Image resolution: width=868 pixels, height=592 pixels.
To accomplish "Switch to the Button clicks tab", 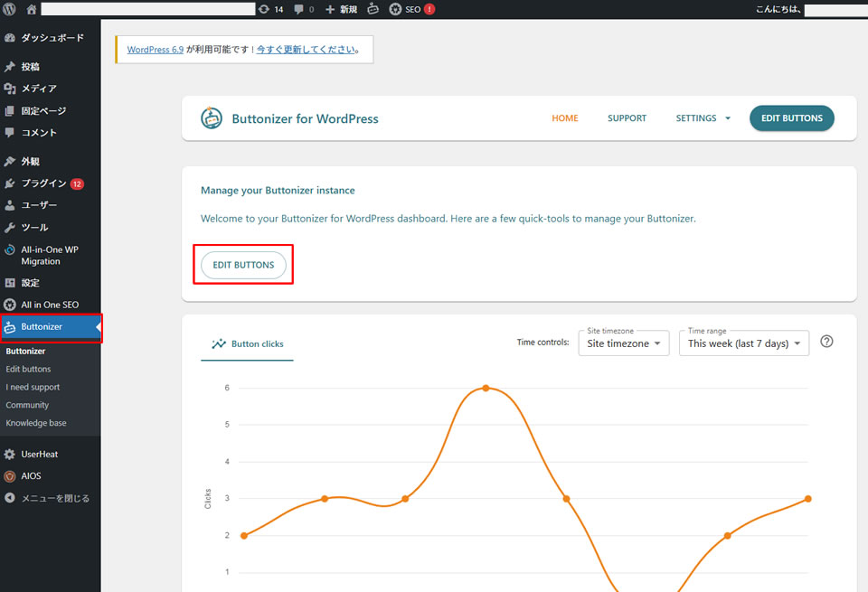I will 248,344.
